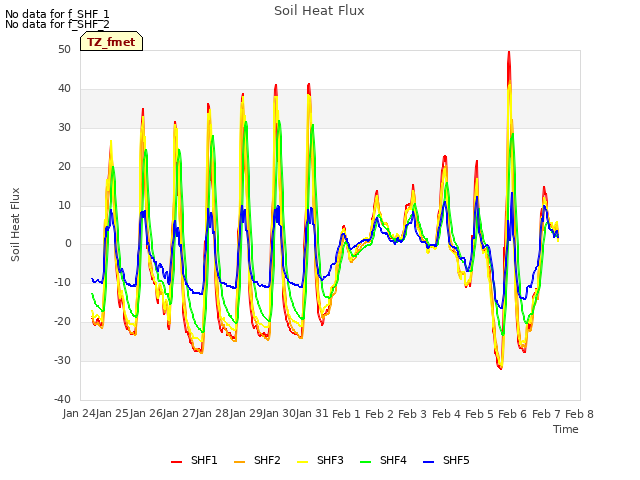Click the Feb 1 x-axis tick label
The width and height of the screenshot is (640, 480).
pos(346,414)
